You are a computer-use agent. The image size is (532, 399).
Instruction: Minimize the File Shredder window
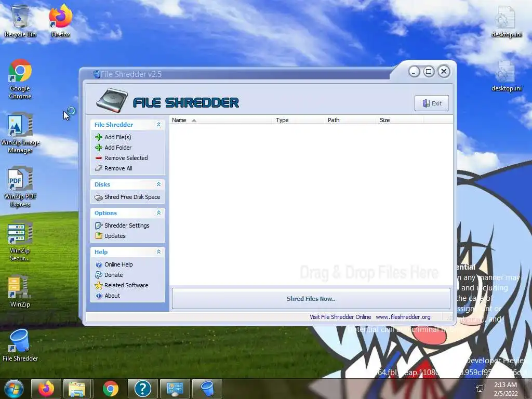(414, 72)
